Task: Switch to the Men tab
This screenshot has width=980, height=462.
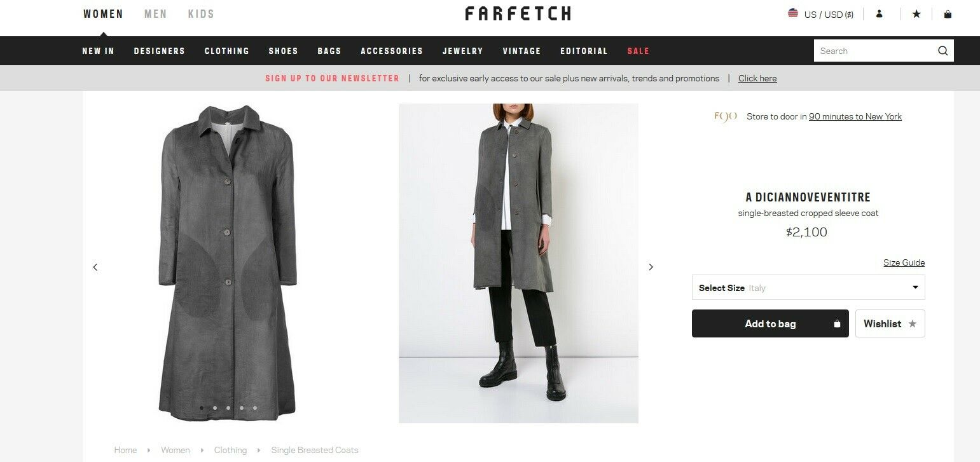Action: click(156, 14)
